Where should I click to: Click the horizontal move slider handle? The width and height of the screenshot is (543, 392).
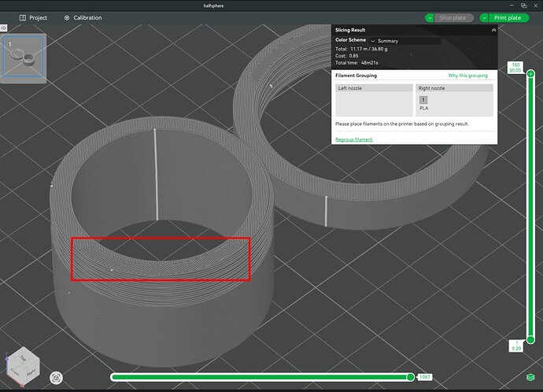pos(410,377)
